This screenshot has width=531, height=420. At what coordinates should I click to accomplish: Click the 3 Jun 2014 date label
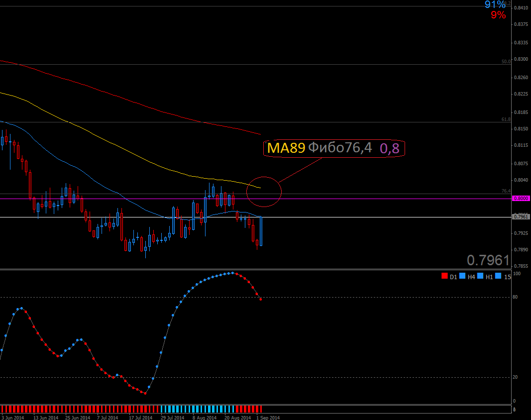(x=13, y=418)
